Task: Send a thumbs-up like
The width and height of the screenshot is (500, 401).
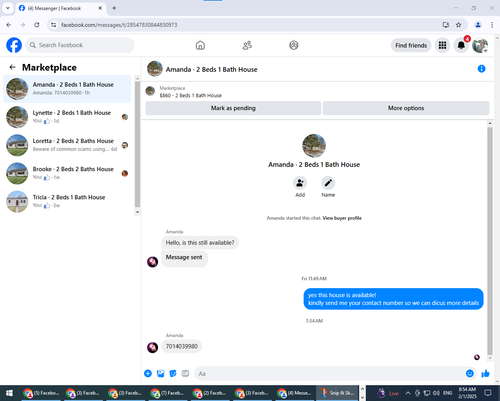Action: [x=485, y=373]
